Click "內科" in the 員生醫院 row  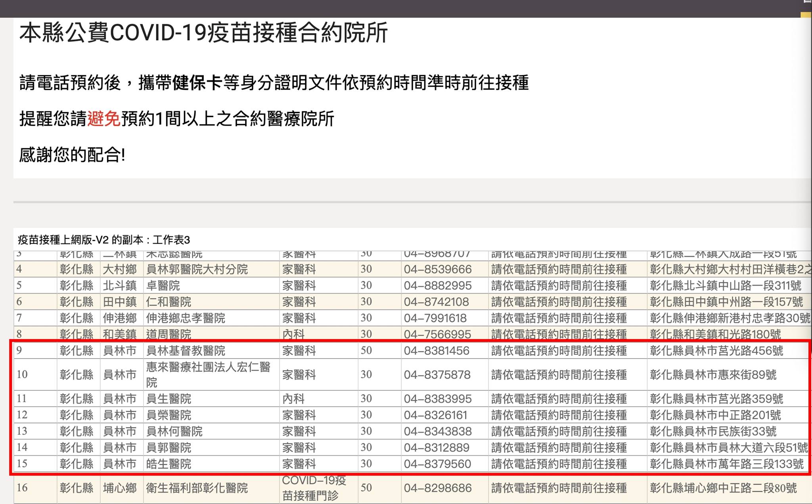[x=293, y=399]
